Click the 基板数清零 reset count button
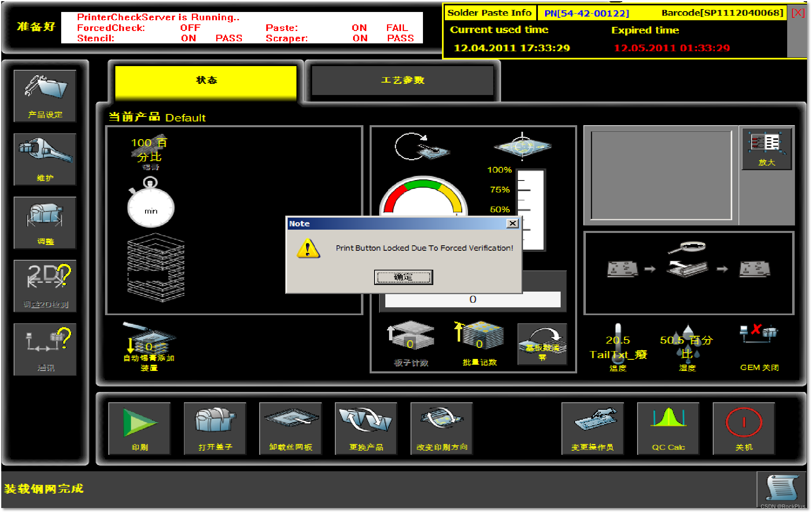The image size is (812, 513). coord(542,344)
